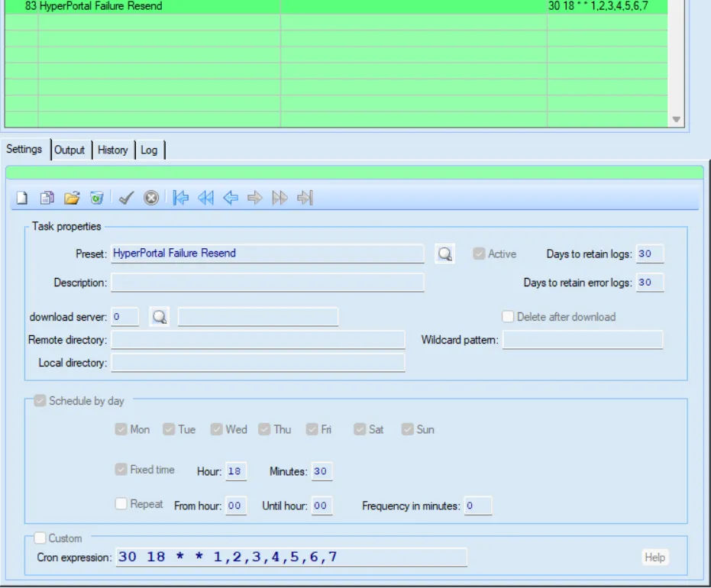Screen dimensions: 711x588
Task: Click the Minutes field
Action: click(322, 471)
